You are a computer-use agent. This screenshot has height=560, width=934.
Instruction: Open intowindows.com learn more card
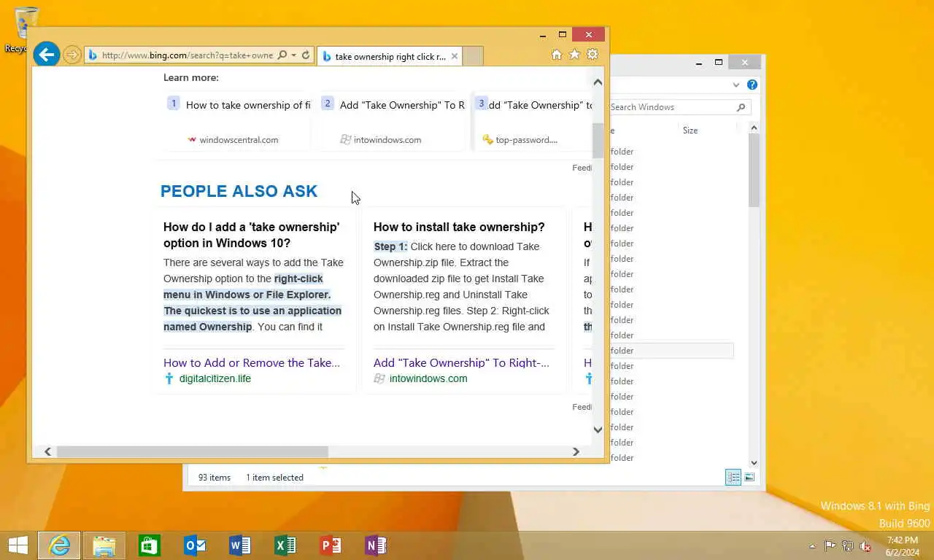tap(393, 121)
